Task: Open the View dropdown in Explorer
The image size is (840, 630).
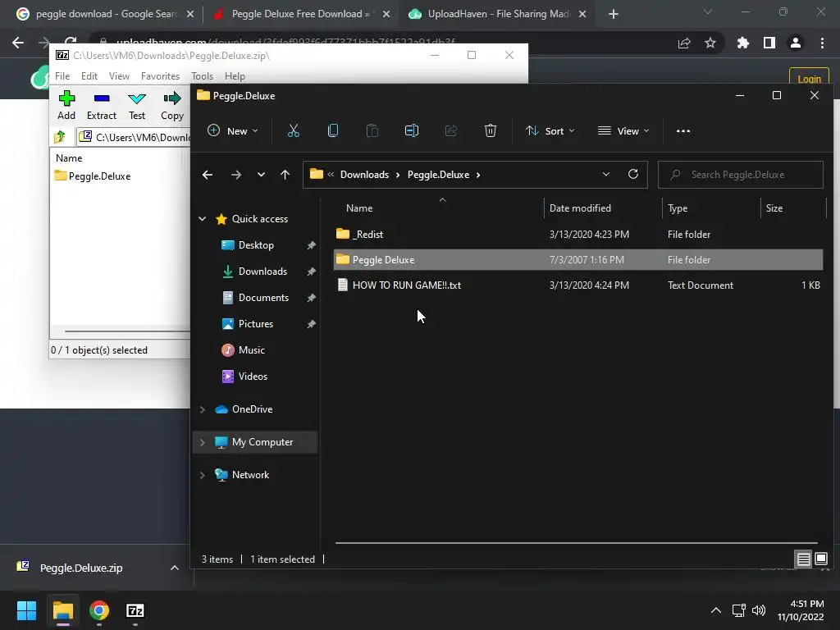Action: (623, 130)
